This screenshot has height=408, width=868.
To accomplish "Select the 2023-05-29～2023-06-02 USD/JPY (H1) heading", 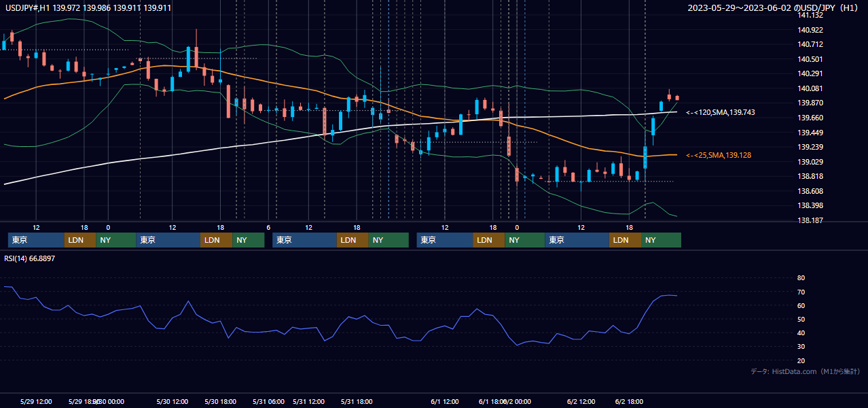I will click(773, 8).
